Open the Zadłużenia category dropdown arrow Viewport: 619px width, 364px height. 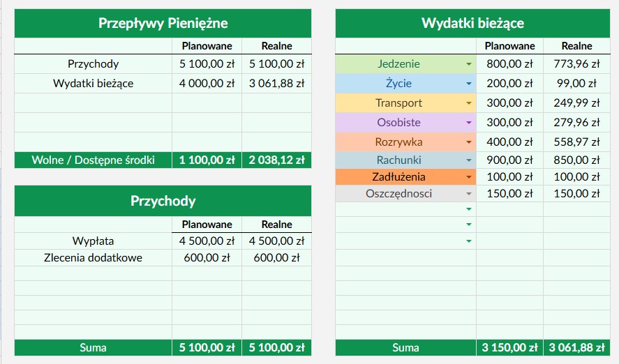pyautogui.click(x=469, y=177)
